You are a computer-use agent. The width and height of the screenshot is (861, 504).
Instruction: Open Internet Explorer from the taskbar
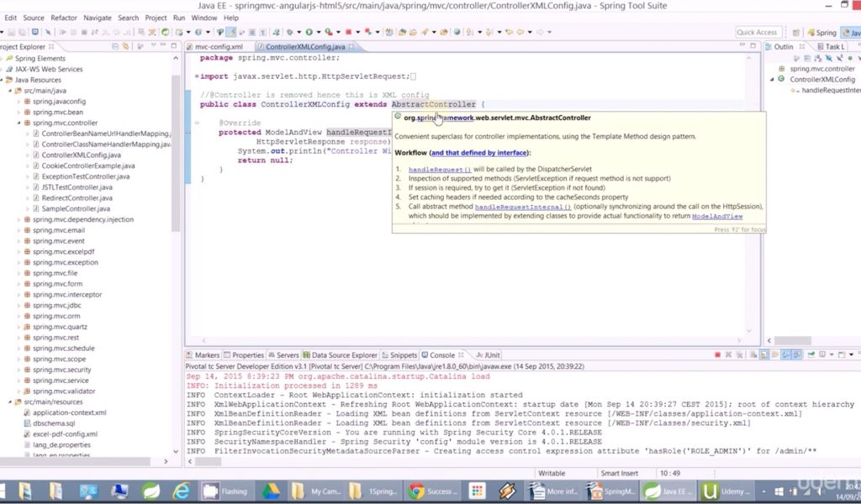(181, 491)
